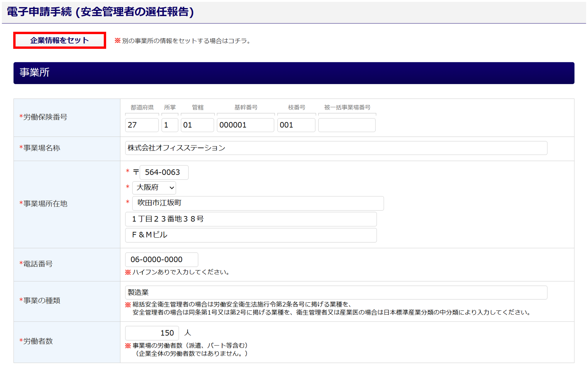Image resolution: width=588 pixels, height=372 pixels.
Task: Click the postal code field 564-0063
Action: point(164,172)
